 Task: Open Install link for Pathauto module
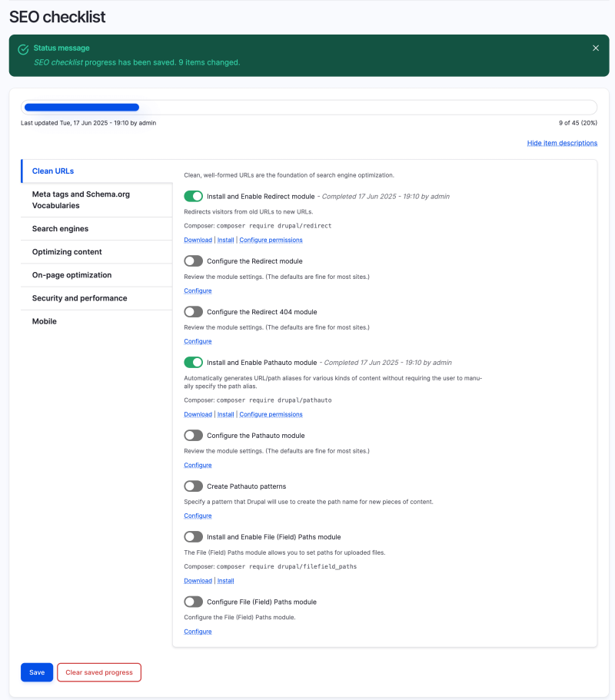tap(225, 414)
